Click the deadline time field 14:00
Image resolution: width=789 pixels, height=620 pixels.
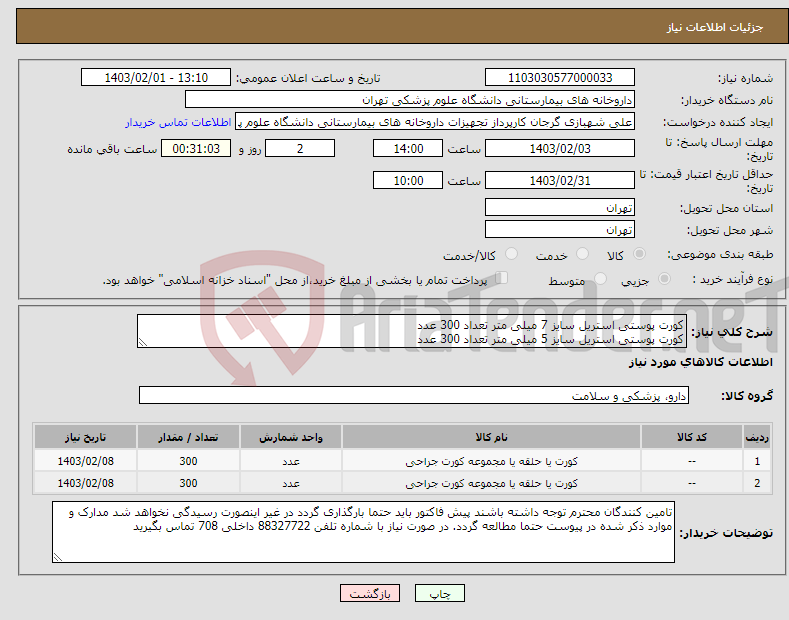coord(408,148)
